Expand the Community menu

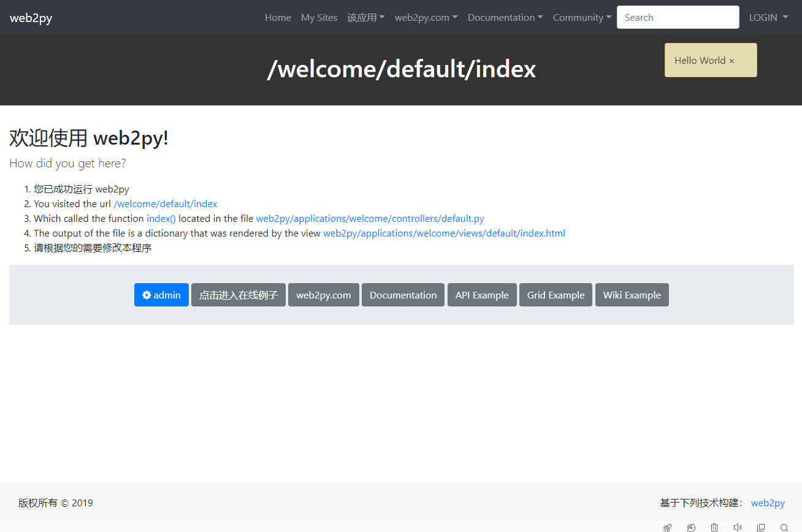(x=582, y=17)
